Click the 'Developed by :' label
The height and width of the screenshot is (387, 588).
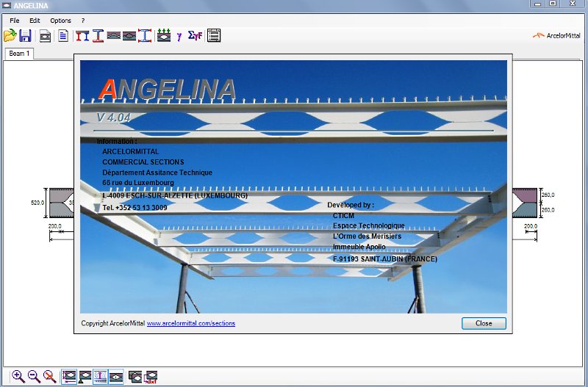351,205
